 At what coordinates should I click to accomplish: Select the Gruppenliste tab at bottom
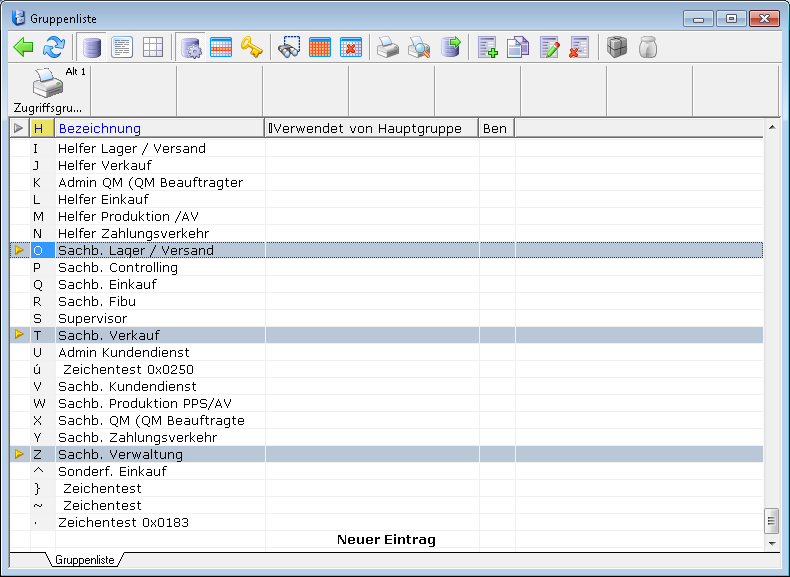tap(84, 560)
